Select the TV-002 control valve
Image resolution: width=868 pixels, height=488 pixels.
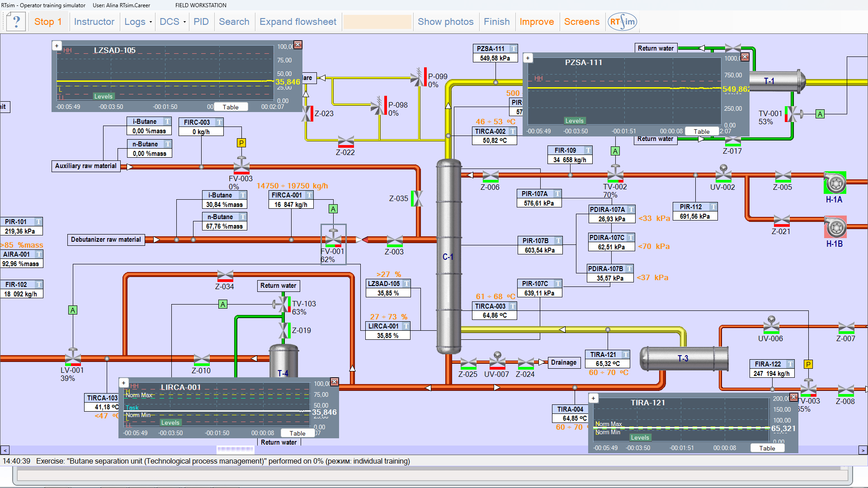615,174
